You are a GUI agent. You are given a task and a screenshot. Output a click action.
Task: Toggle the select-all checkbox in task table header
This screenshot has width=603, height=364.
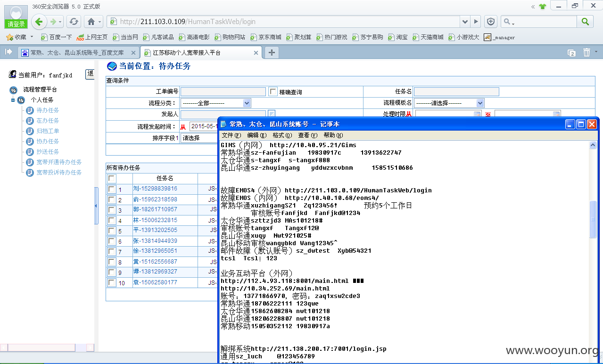tap(112, 179)
